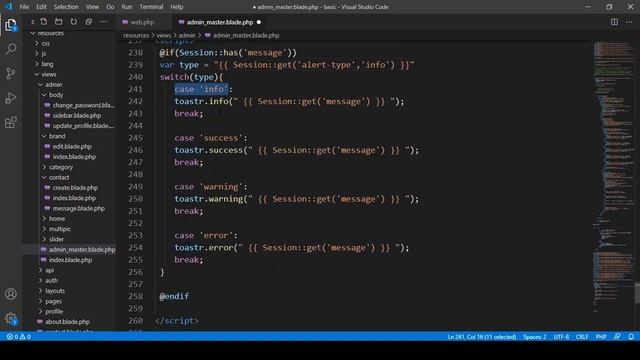Expand the api folder
The width and height of the screenshot is (640, 360).
point(49,270)
